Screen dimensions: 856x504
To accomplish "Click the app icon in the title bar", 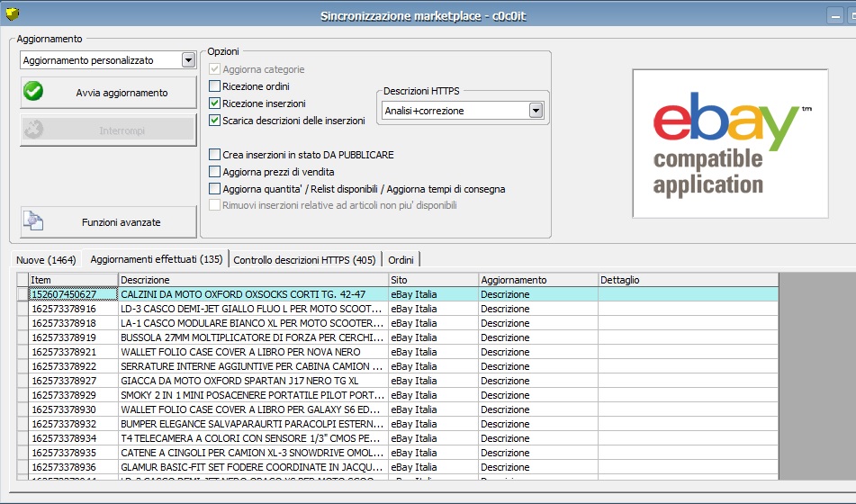I will coord(12,13).
